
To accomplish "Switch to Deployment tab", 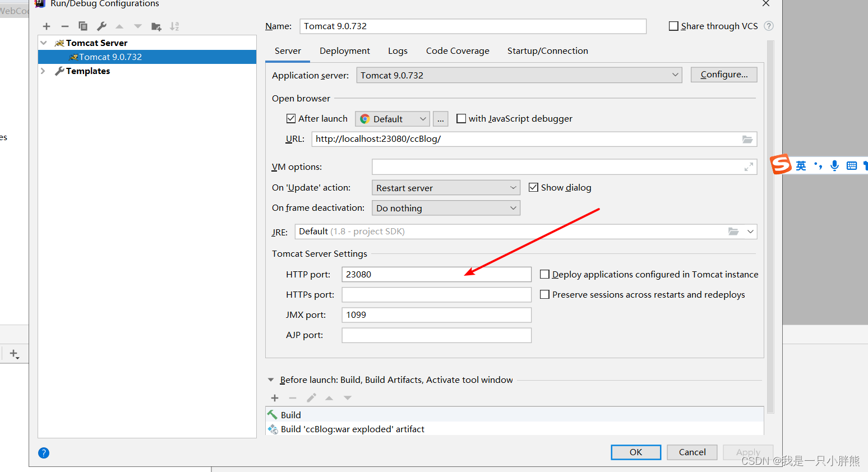I will [x=345, y=51].
